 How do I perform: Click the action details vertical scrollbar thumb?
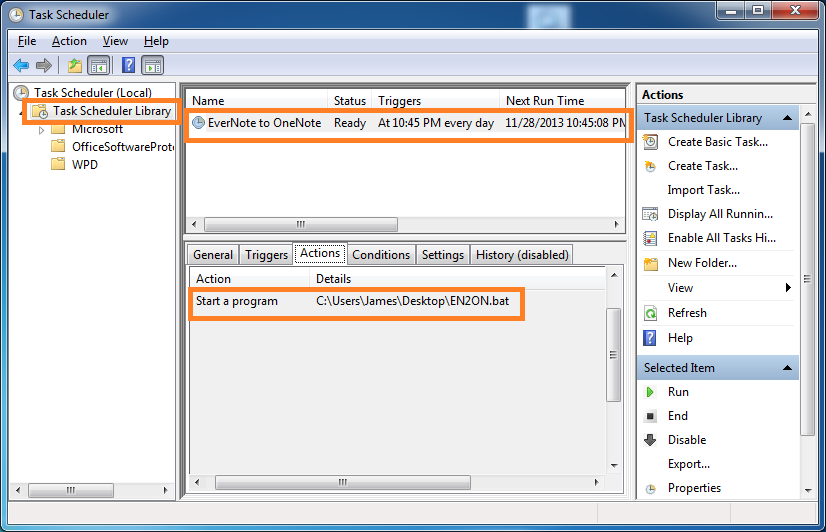coord(614,354)
